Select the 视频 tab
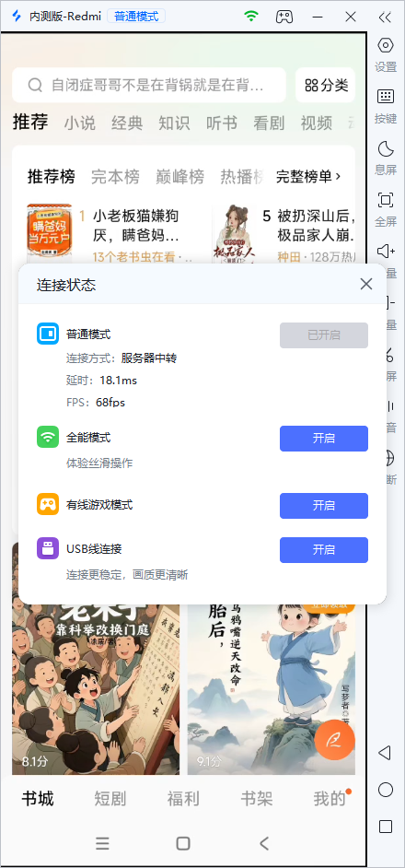 click(x=317, y=123)
